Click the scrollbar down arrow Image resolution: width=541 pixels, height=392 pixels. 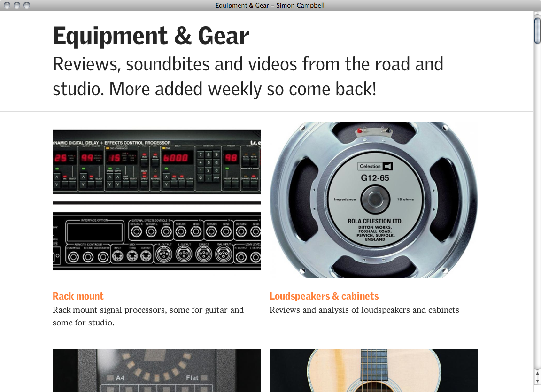click(537, 381)
